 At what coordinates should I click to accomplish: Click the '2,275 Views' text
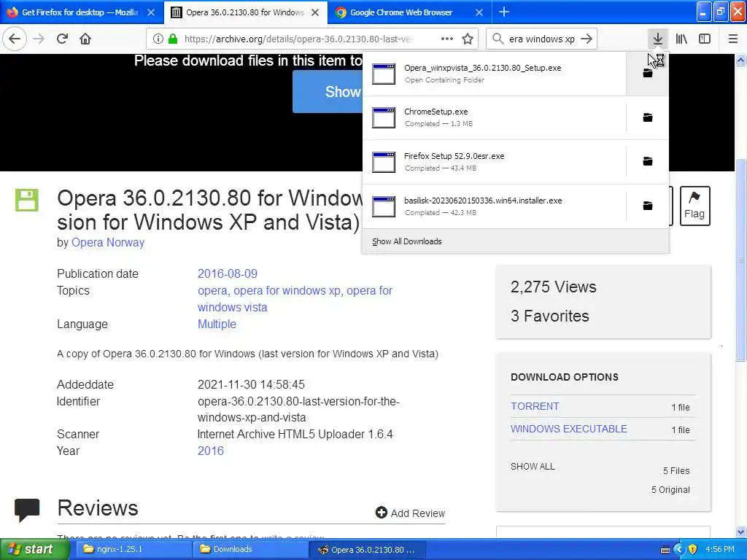(x=553, y=287)
